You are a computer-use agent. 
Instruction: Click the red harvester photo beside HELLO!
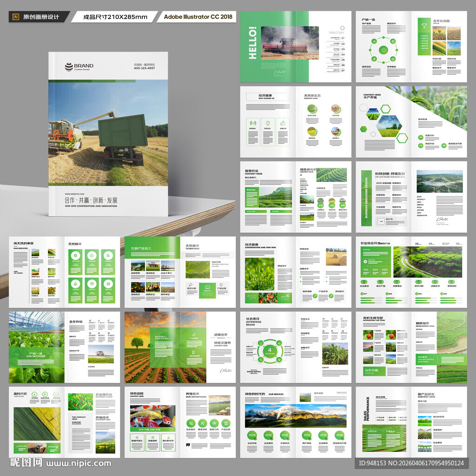point(290,43)
